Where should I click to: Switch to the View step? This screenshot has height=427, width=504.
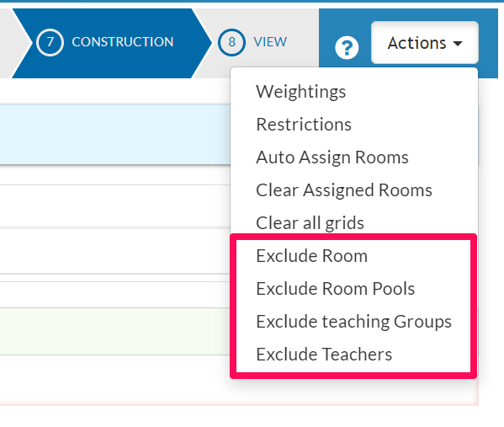(270, 42)
